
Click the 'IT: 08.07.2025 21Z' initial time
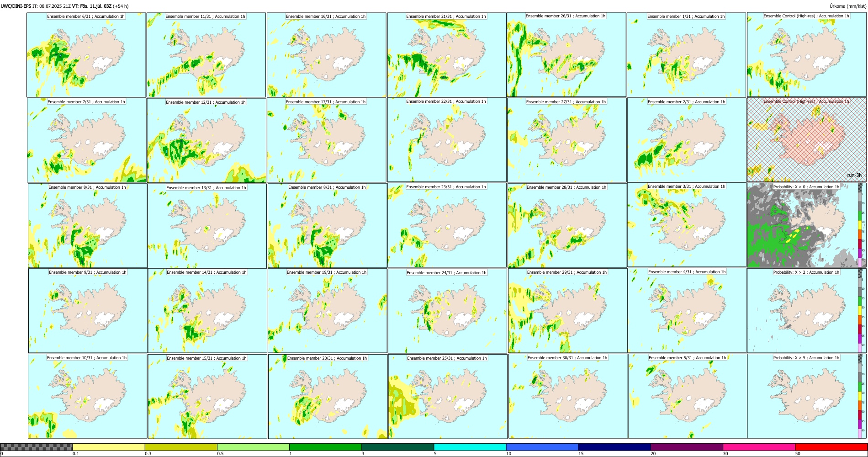[52, 6]
